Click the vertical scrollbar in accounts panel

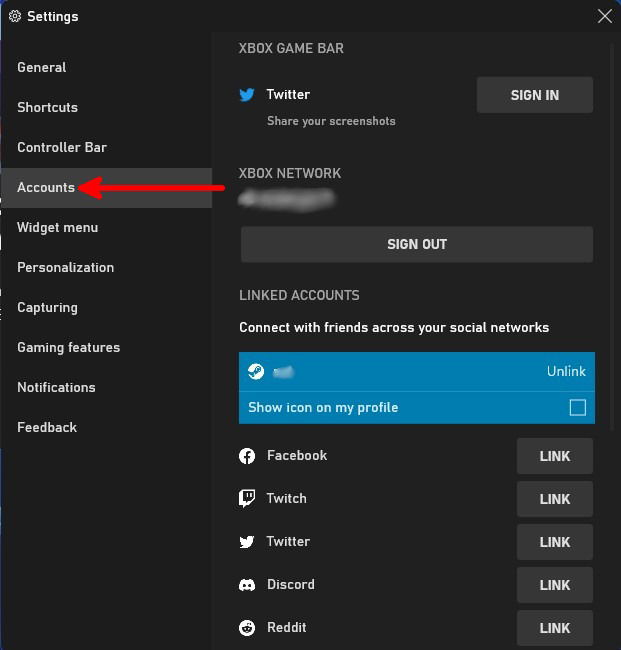click(x=611, y=236)
